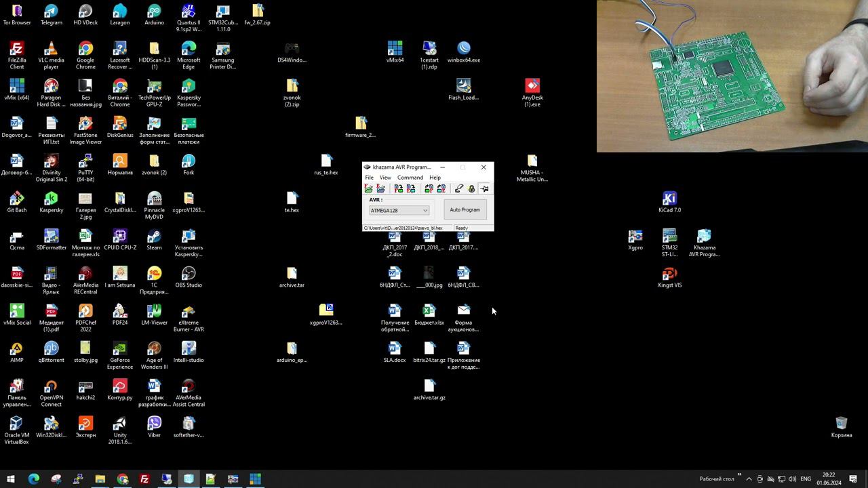
Task: Click the webcam video overlay thumbnail
Action: click(732, 76)
